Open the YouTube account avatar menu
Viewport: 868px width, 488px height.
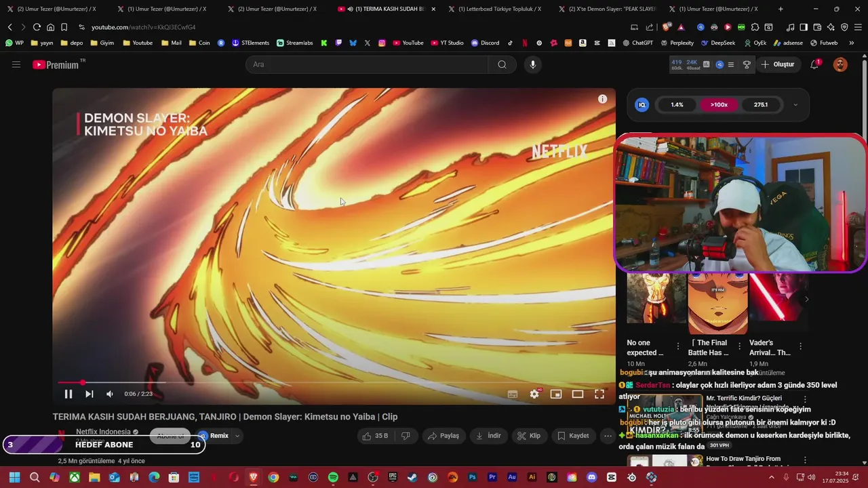point(840,64)
